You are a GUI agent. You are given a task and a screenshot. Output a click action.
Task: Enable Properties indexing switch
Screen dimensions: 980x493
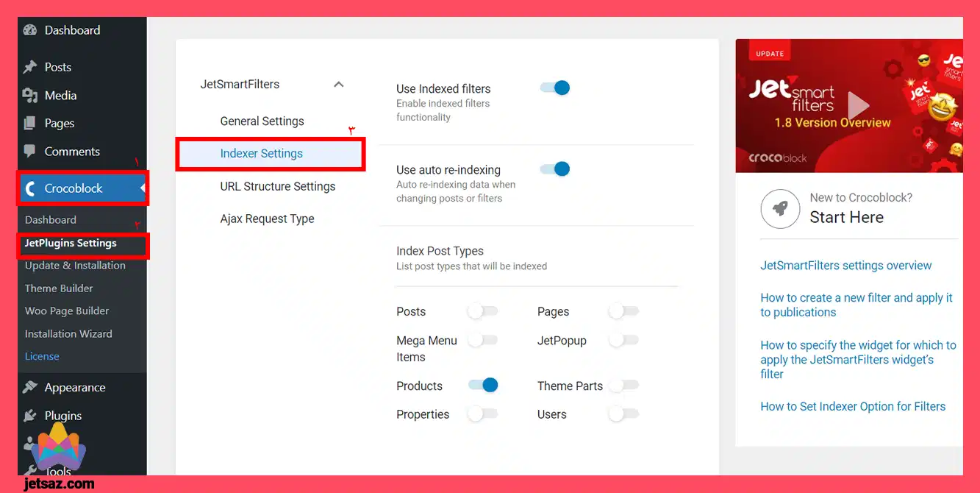pyautogui.click(x=482, y=414)
